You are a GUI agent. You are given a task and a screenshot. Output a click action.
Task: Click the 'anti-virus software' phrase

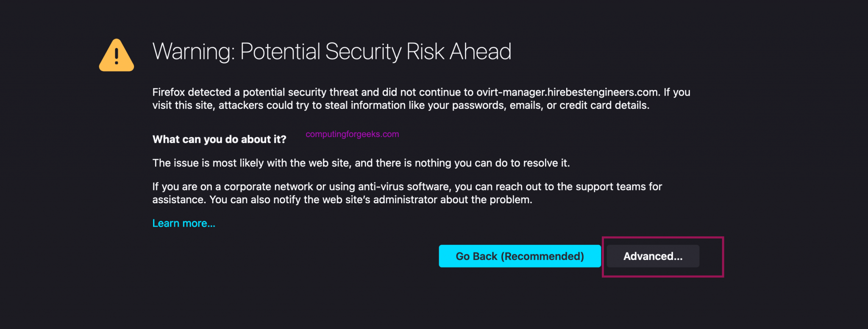pyautogui.click(x=403, y=187)
